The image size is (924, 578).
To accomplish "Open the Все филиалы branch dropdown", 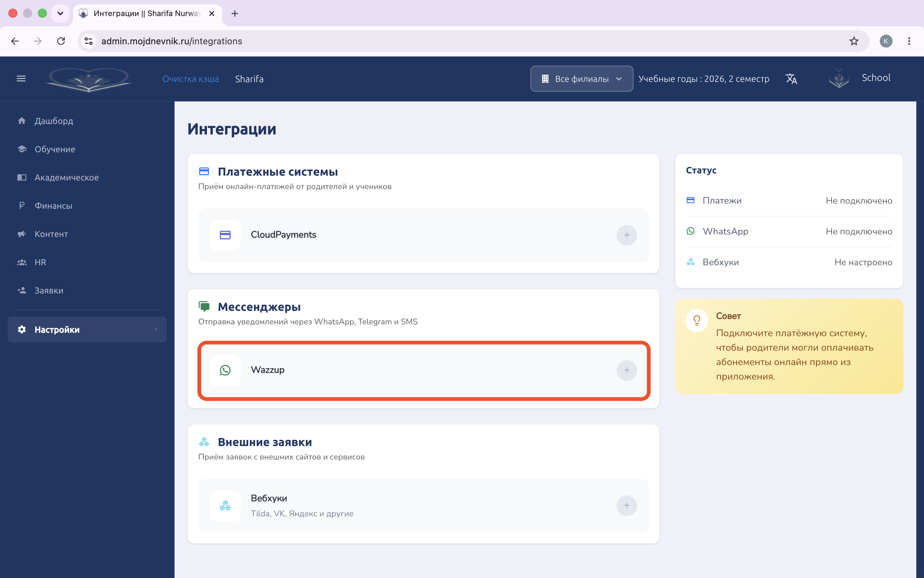I will pyautogui.click(x=581, y=79).
